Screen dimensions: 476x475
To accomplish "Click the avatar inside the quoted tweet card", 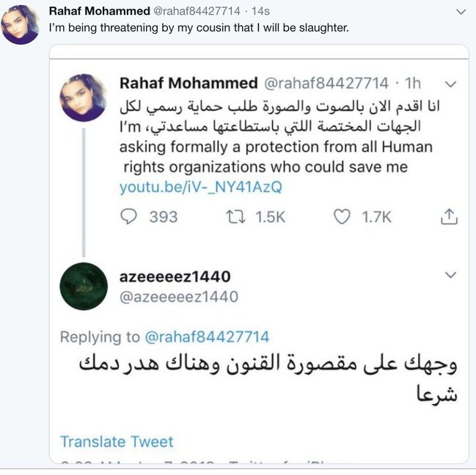I will coord(83,97).
